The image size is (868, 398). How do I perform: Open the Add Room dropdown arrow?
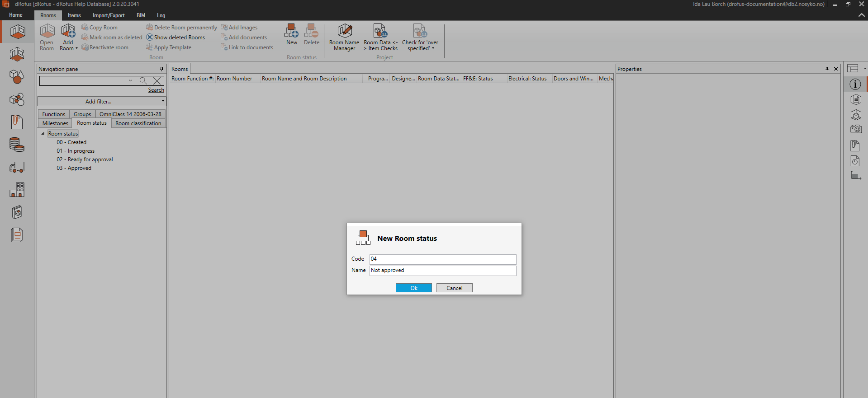[76, 49]
